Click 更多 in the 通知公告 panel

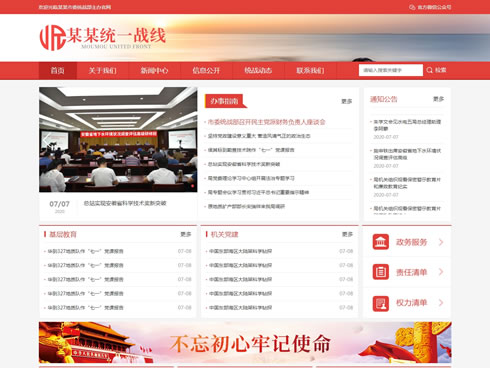pyautogui.click(x=438, y=99)
